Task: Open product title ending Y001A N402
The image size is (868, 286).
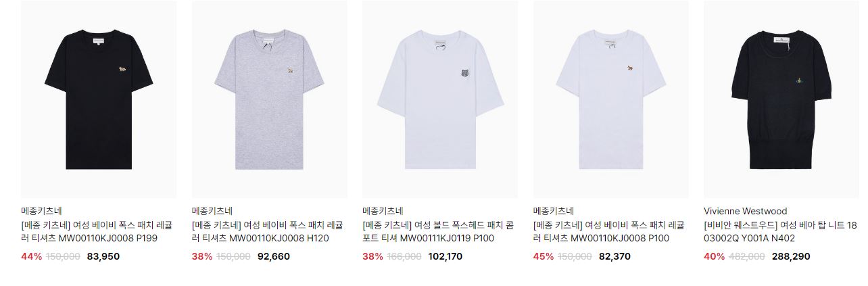Action: [x=781, y=231]
